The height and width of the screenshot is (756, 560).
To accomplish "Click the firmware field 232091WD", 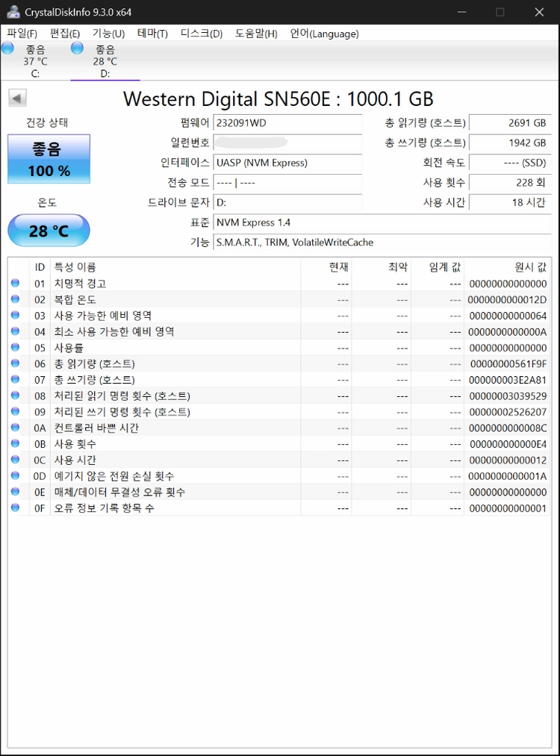I will point(287,122).
